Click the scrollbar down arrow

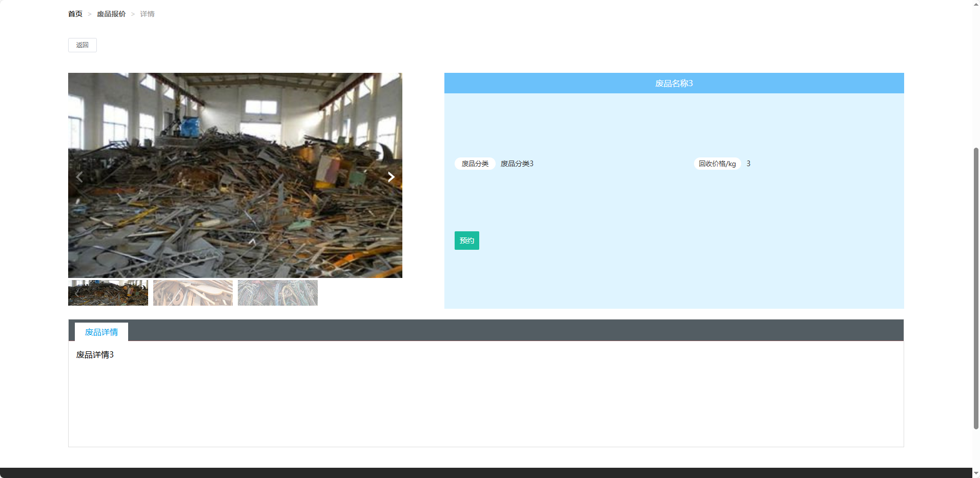pos(976,473)
